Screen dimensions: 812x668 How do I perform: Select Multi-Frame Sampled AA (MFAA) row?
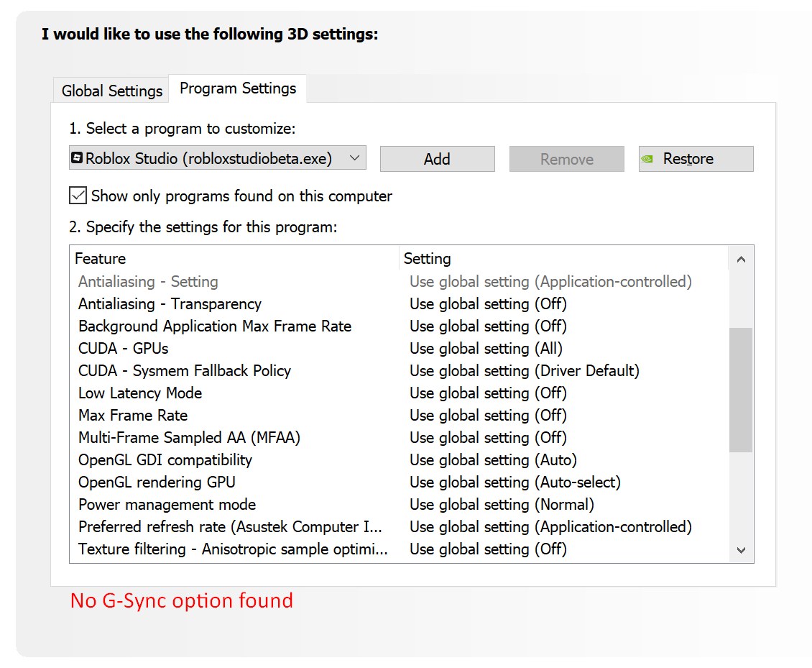pos(399,437)
